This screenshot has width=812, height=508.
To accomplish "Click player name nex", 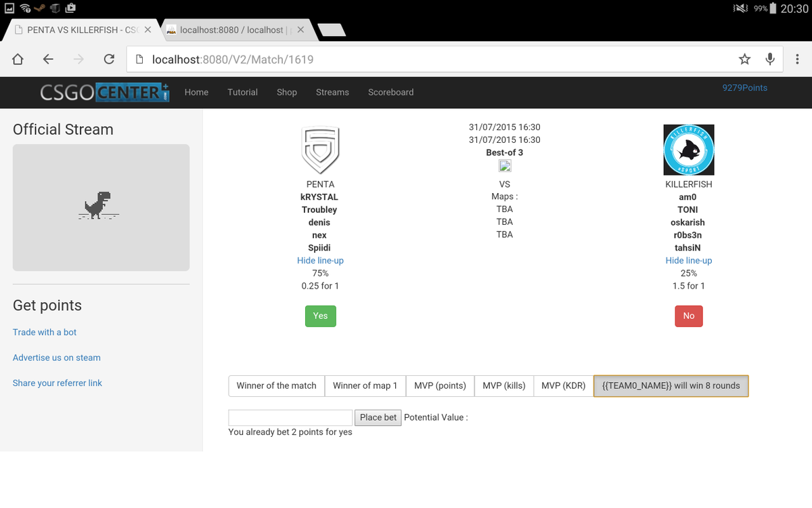I will coord(319,235).
